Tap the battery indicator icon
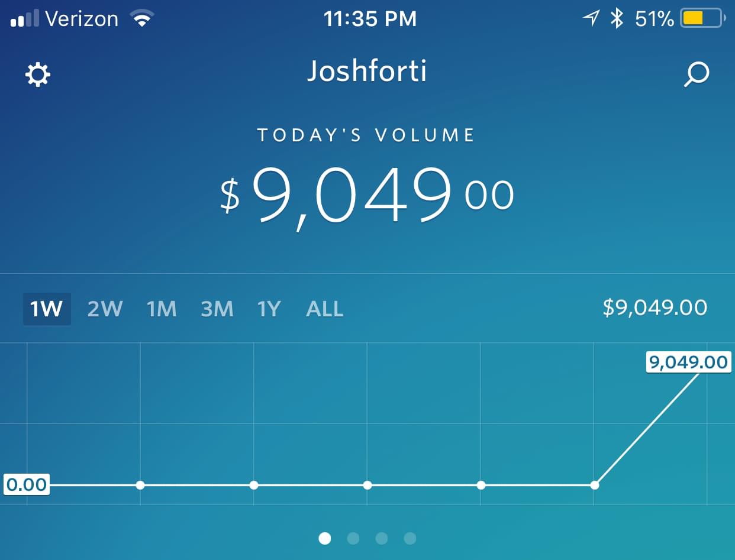This screenshot has width=735, height=560. coord(702,19)
